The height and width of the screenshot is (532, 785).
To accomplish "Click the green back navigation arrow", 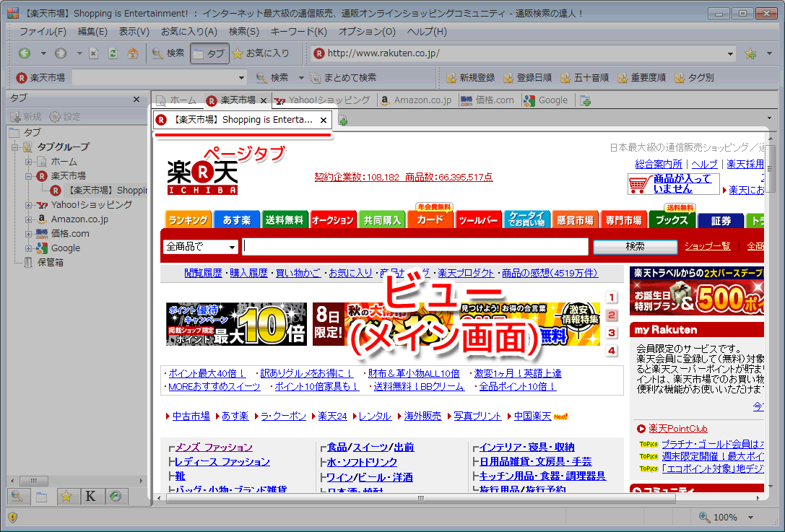I will coord(24,53).
